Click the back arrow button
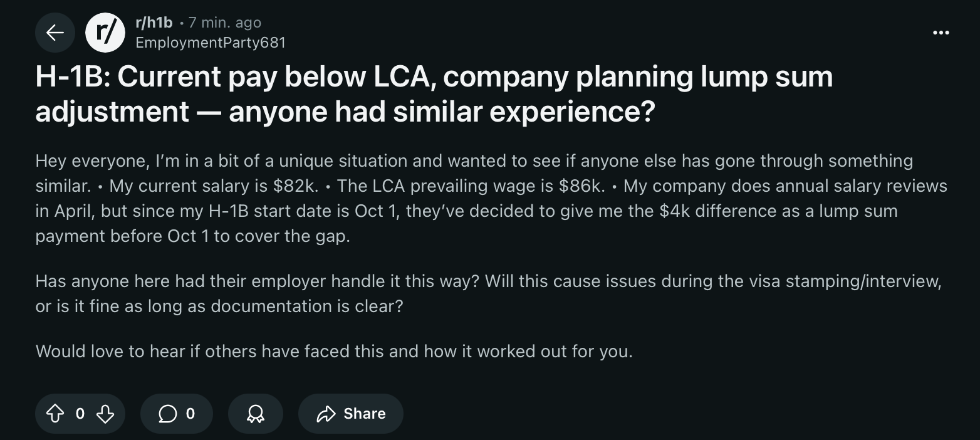The width and height of the screenshot is (980, 440). 55,33
